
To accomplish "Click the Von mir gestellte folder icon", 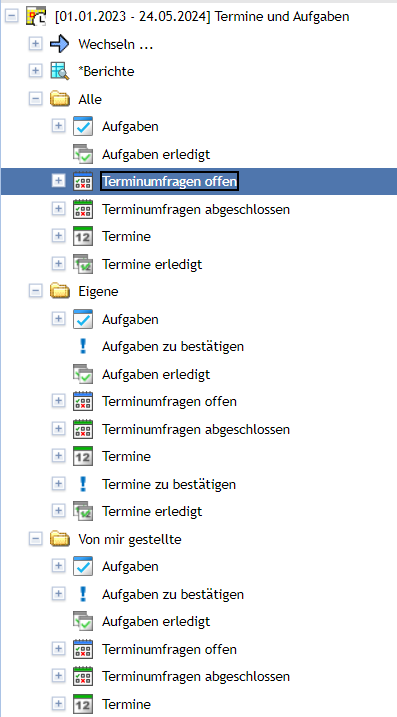I will 59,540.
